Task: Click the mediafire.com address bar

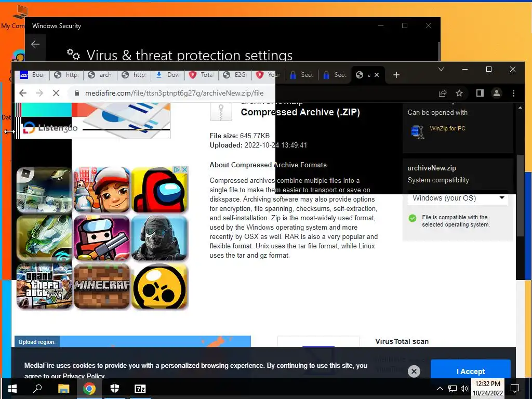Action: (174, 93)
